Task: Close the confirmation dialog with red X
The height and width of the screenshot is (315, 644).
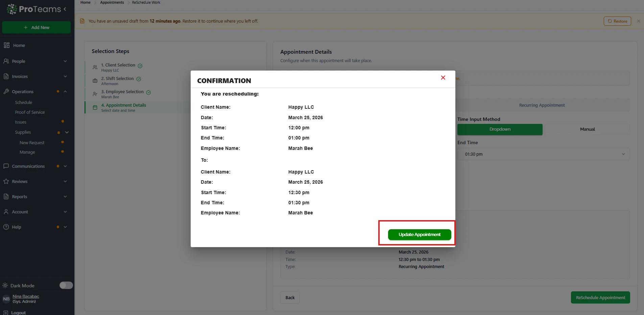Action: 443,78
